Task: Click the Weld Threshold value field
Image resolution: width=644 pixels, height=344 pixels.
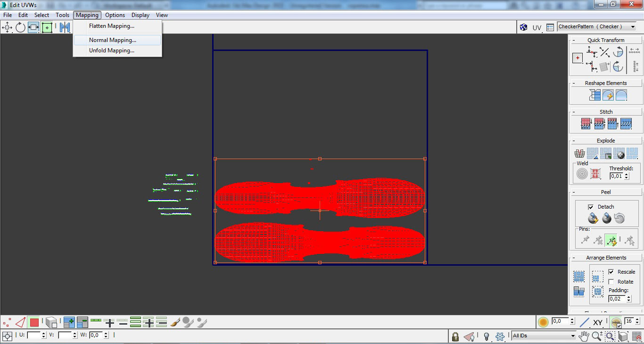Action: 616,176
